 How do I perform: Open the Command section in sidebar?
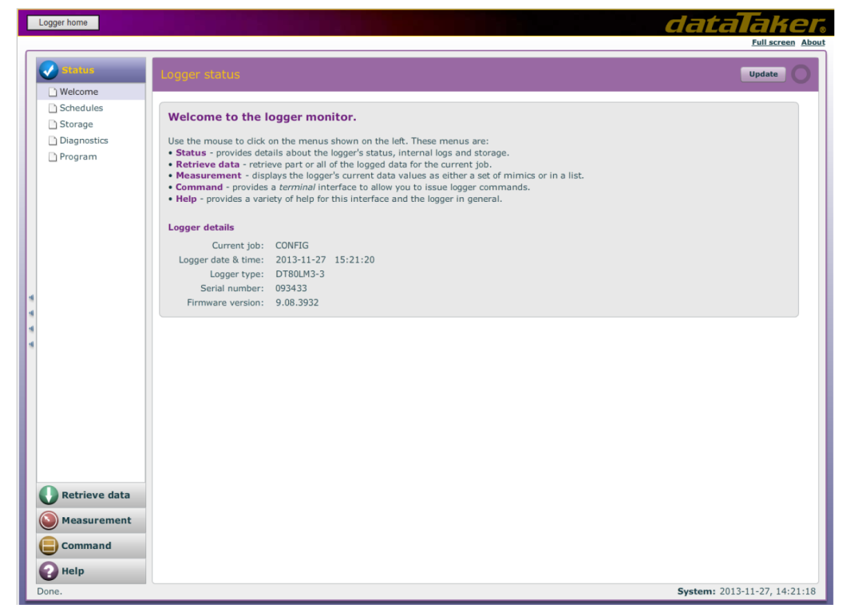coord(86,547)
